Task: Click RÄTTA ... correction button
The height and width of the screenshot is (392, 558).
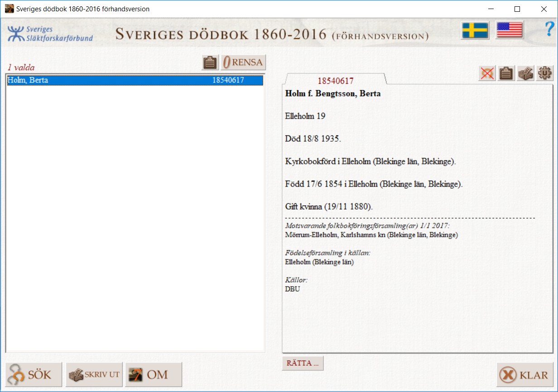Action: click(303, 363)
